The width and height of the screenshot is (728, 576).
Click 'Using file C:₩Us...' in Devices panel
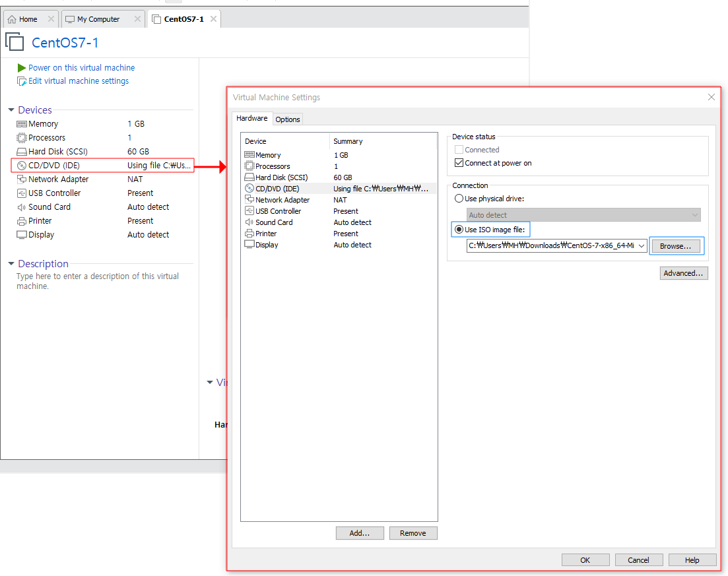[x=159, y=165]
